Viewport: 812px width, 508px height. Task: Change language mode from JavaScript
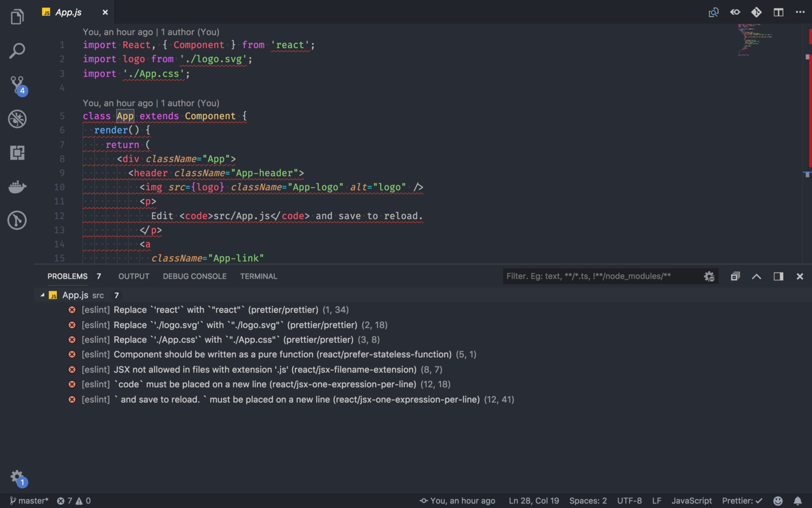[692, 501]
